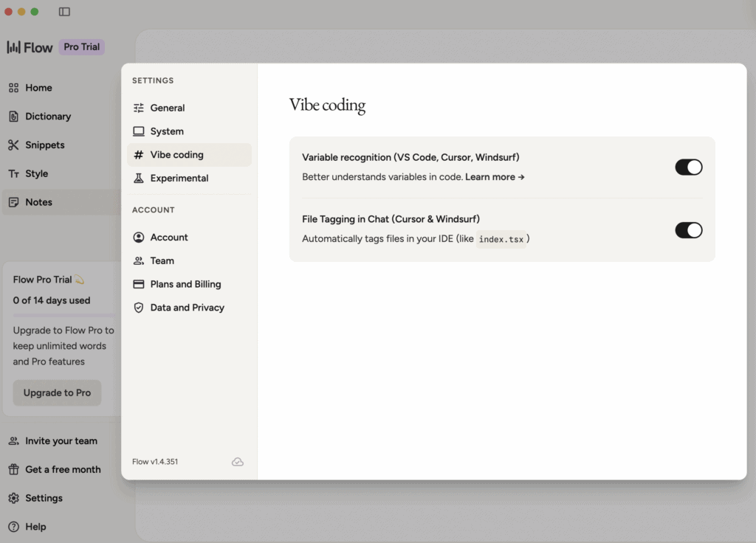Disable the Variable recognition toggle
The height and width of the screenshot is (543, 756).
(x=688, y=167)
